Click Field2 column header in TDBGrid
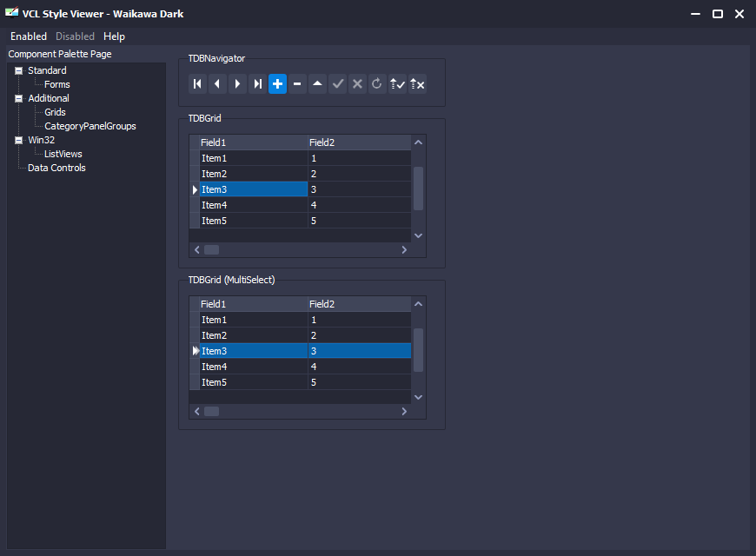The height and width of the screenshot is (556, 756). [x=360, y=142]
